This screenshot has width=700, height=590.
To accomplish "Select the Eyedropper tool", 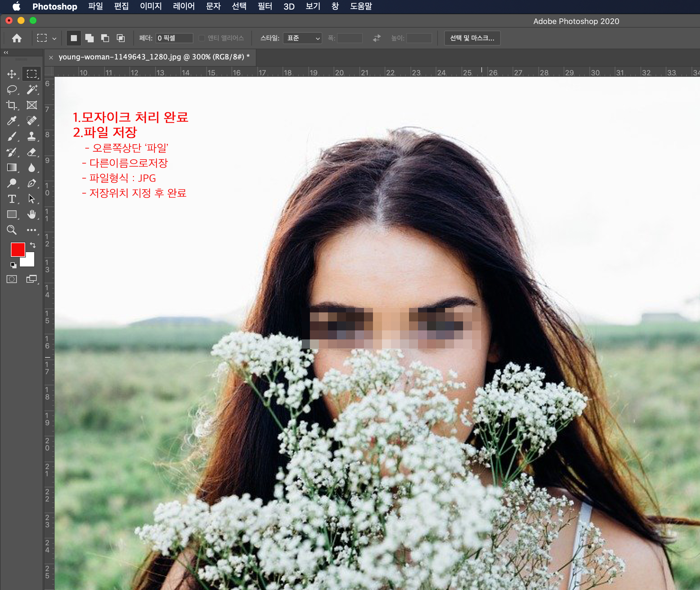I will (12, 120).
